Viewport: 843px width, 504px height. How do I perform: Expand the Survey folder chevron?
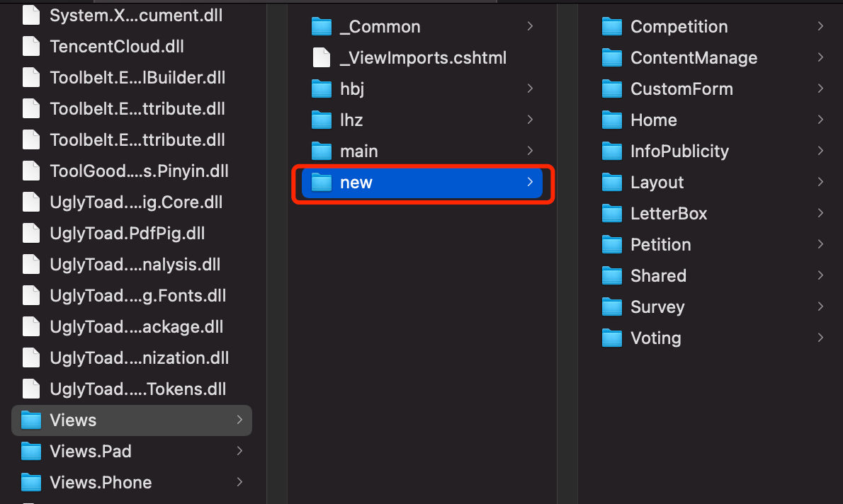(820, 307)
